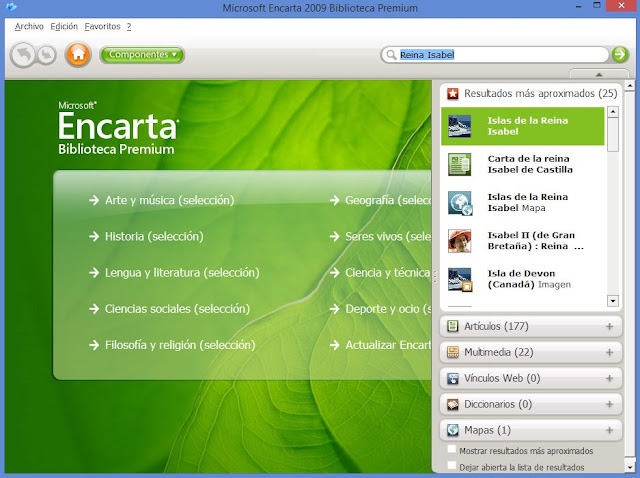This screenshot has height=478, width=640.
Task: Open the Favoritos menu
Action: point(102,27)
